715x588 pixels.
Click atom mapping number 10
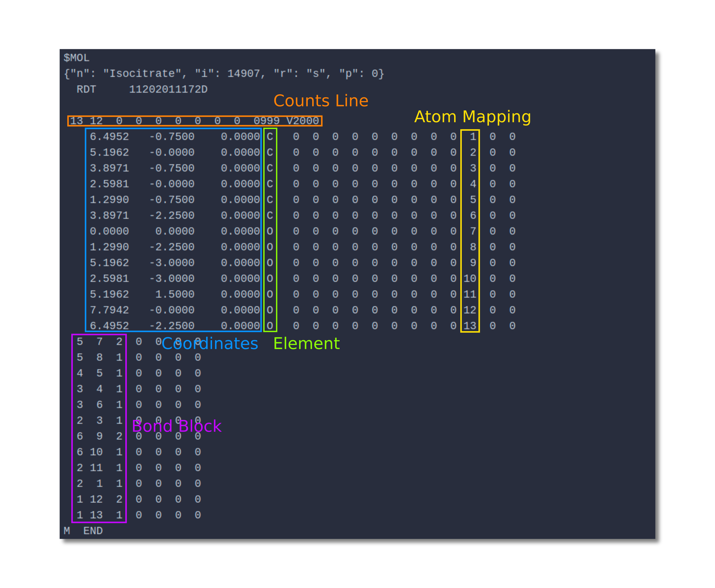(x=470, y=278)
